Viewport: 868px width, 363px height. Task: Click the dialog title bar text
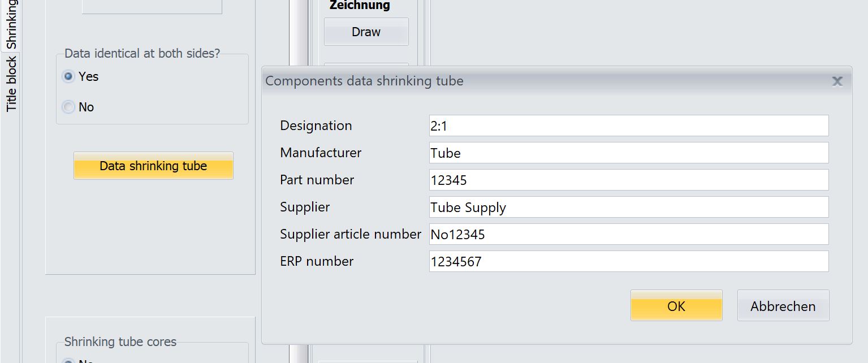[364, 81]
